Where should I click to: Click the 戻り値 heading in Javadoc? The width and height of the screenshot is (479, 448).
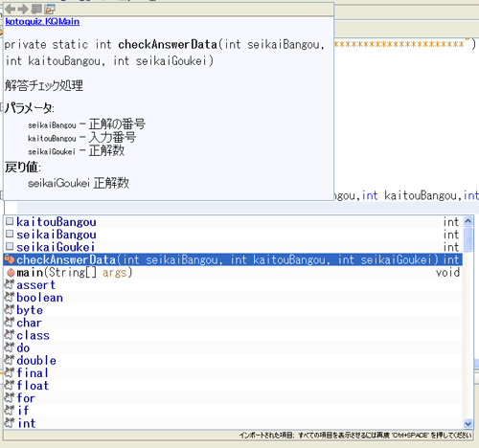(x=23, y=167)
